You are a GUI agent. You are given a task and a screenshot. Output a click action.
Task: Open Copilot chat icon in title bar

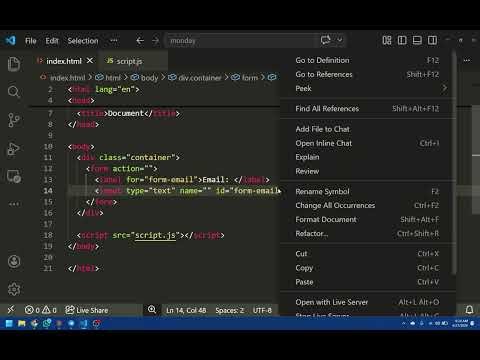(326, 40)
